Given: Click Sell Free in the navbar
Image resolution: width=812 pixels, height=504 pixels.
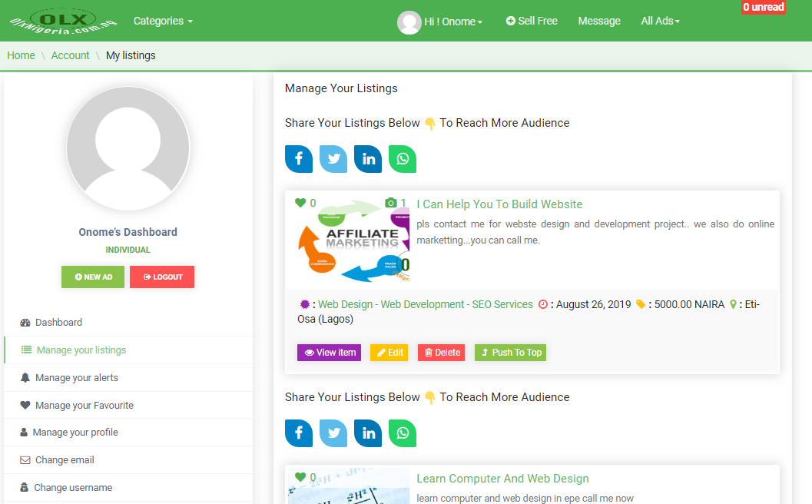Looking at the screenshot, I should (x=531, y=21).
